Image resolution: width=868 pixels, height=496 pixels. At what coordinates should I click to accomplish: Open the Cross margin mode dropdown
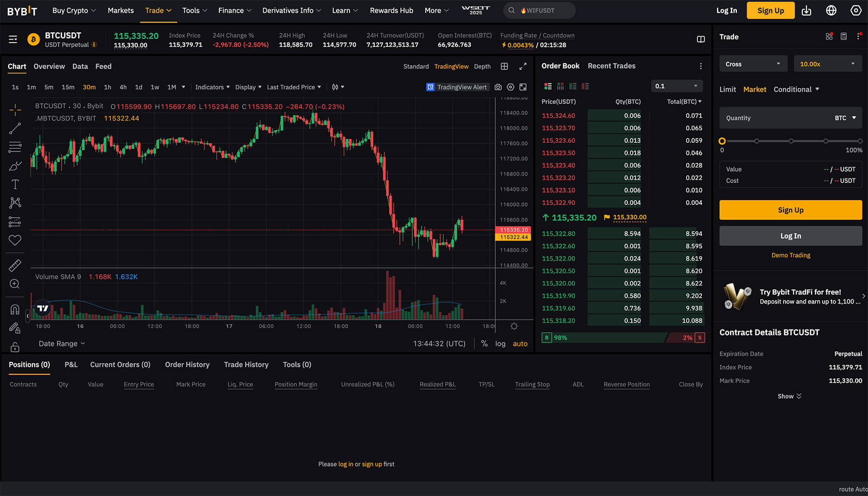[x=753, y=64]
